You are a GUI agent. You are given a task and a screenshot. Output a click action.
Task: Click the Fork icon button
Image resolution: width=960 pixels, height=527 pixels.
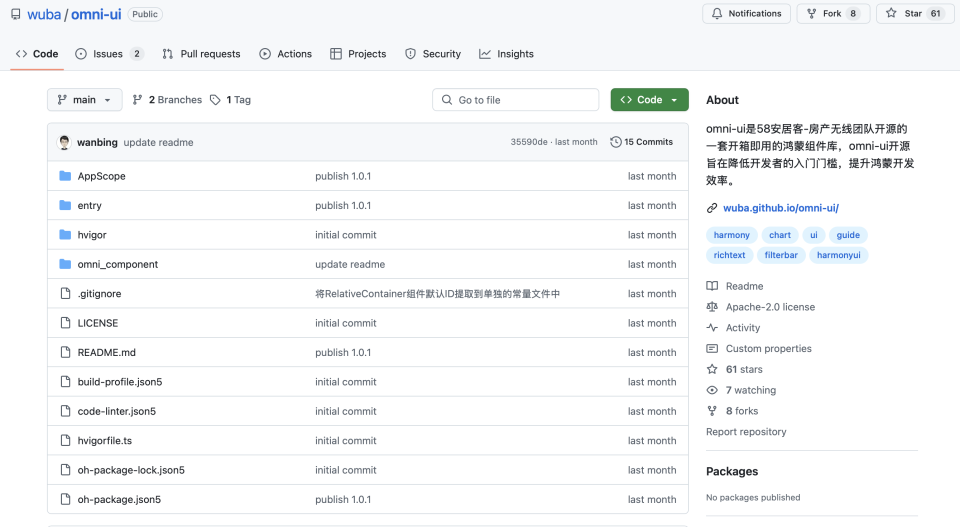pyautogui.click(x=811, y=13)
